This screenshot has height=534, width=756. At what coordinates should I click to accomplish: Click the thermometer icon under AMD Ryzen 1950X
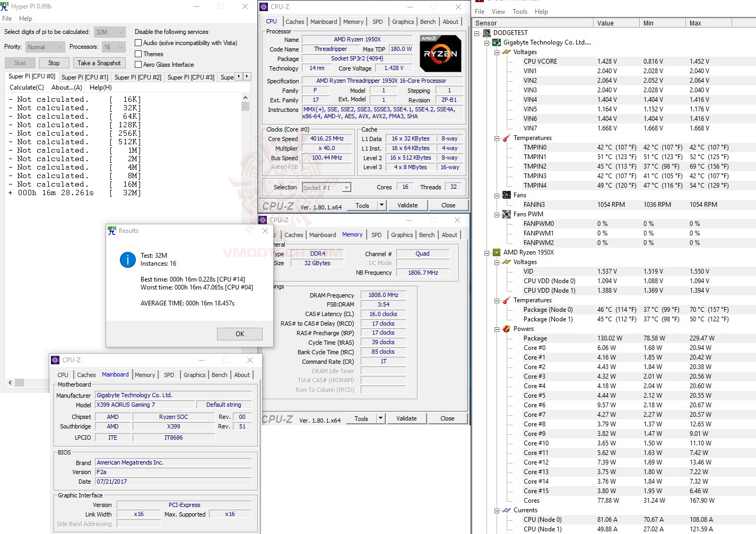(507, 300)
